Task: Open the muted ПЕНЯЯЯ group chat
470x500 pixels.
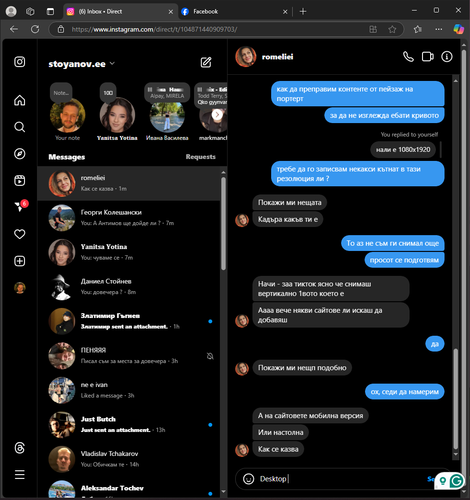Action: (x=129, y=356)
